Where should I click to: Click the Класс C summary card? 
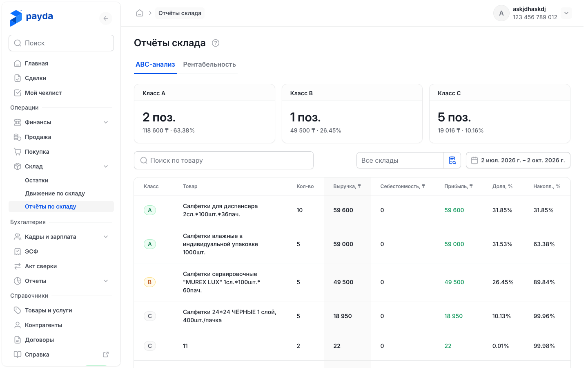(500, 113)
